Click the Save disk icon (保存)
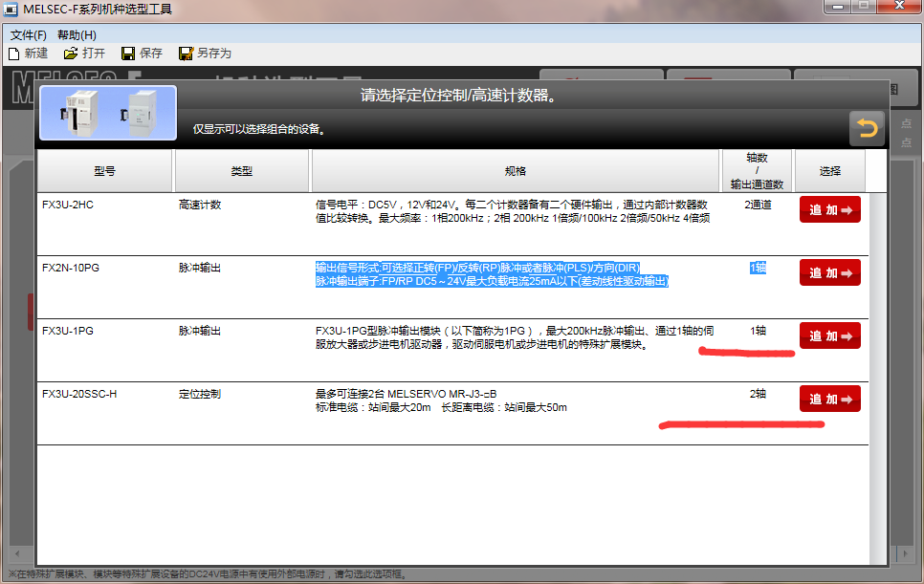Image resolution: width=924 pixels, height=584 pixels. (x=127, y=54)
